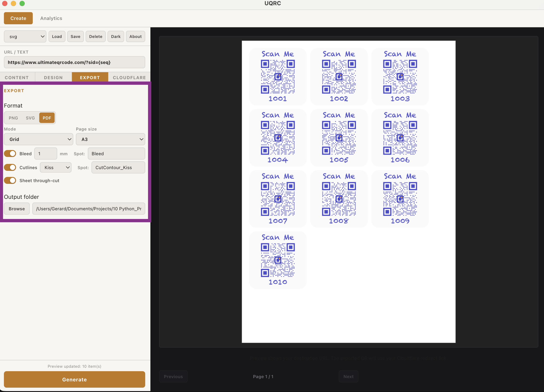Open the CLOUDFLARE tab
Viewport: 544px width, 392px height.
pyautogui.click(x=130, y=77)
